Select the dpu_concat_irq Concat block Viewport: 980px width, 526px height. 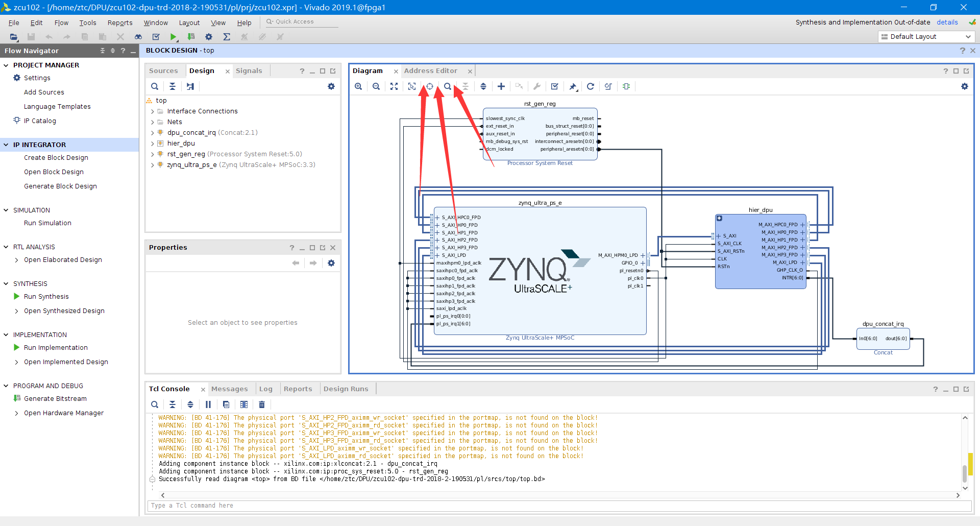[883, 339]
